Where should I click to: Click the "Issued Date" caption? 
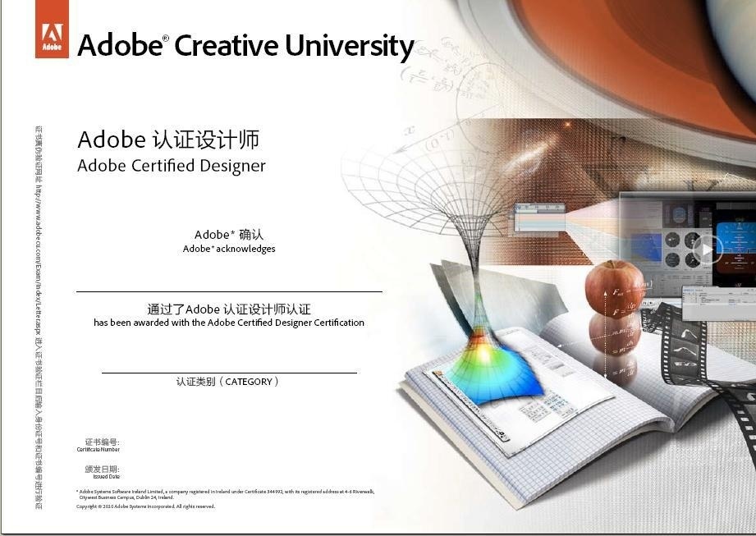tap(107, 476)
